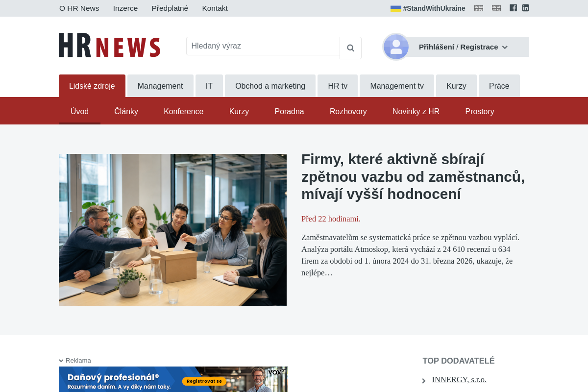Open the Kontakt link
This screenshot has width=588, height=392.
pos(215,8)
